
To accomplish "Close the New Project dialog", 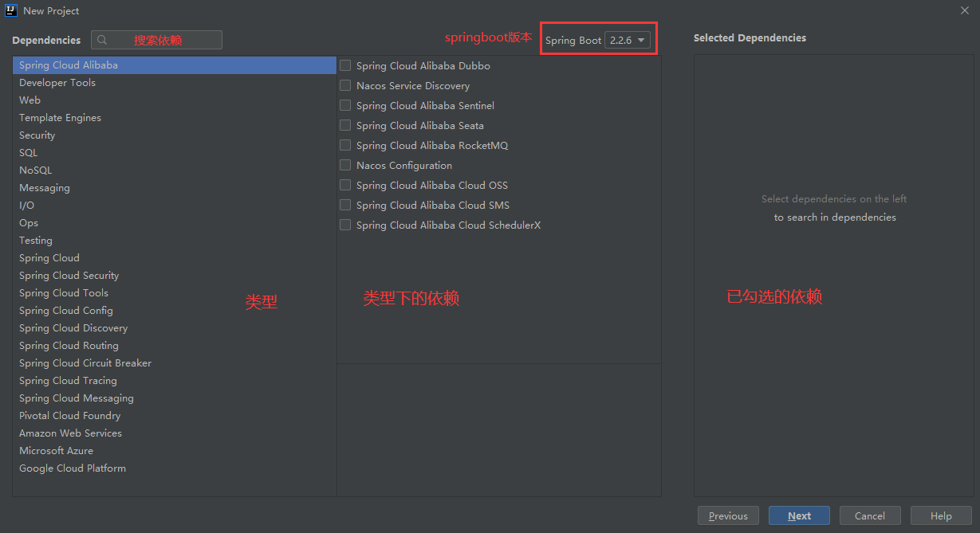I will [964, 10].
